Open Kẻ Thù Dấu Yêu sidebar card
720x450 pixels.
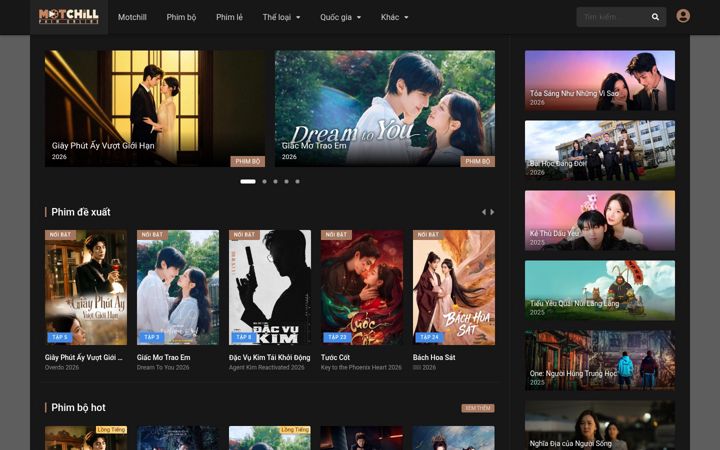coord(600,220)
